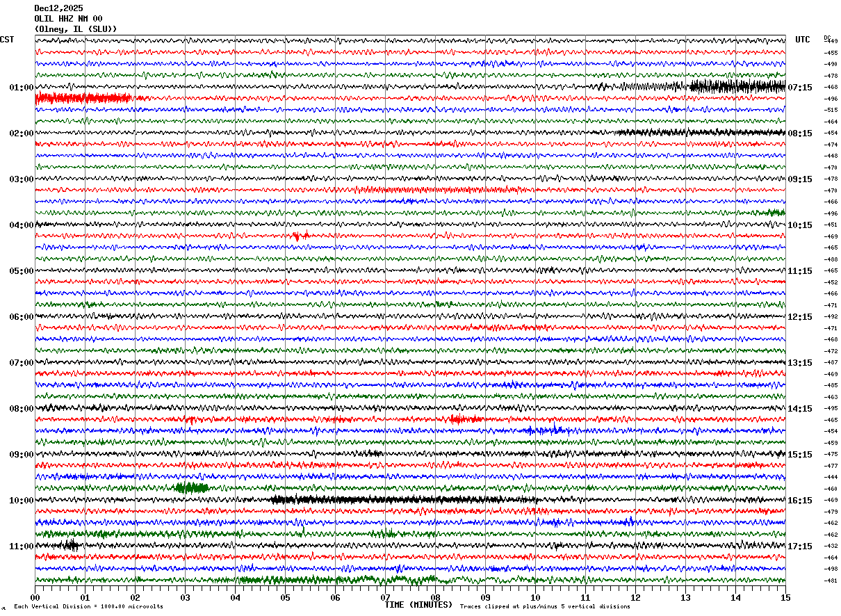Click the 15:15 UTC time label

point(800,455)
